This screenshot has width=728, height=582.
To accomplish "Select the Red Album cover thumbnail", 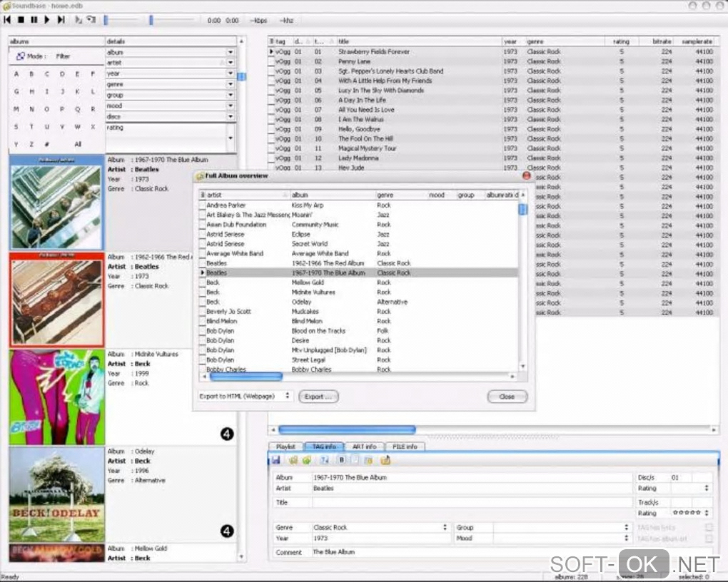I will [x=56, y=300].
